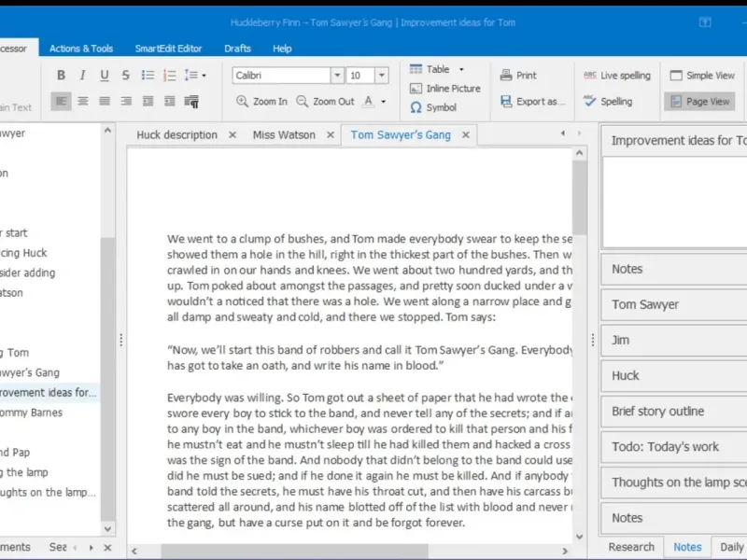
Task: Center align the text
Action: pyautogui.click(x=83, y=101)
